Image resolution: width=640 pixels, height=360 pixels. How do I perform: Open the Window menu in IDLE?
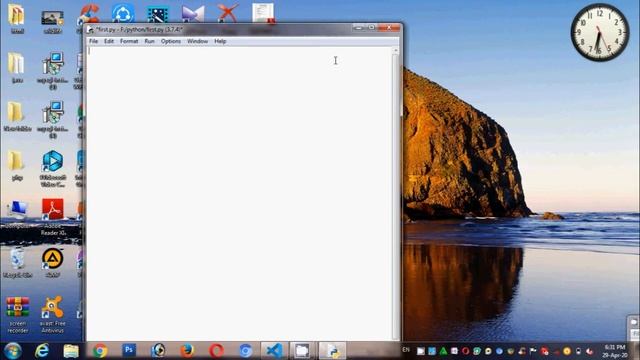198,41
